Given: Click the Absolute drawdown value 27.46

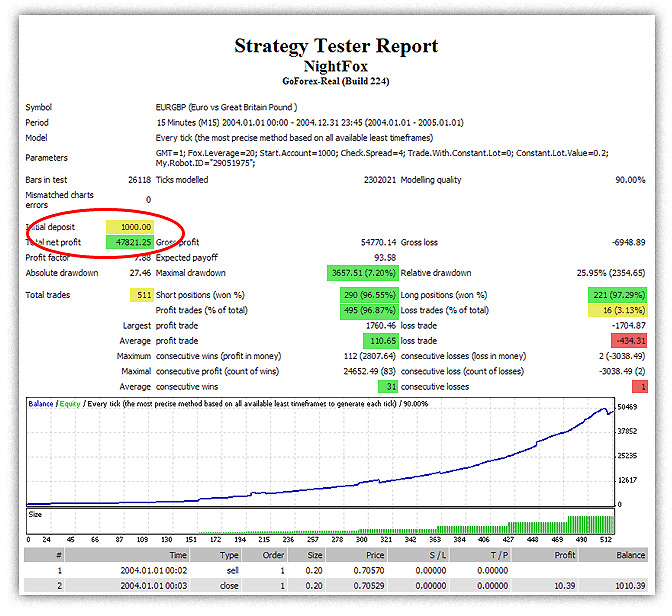Looking at the screenshot, I should [x=141, y=273].
